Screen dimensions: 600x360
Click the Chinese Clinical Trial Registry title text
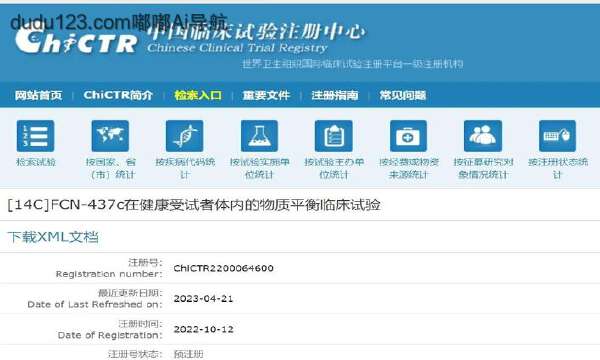237,48
